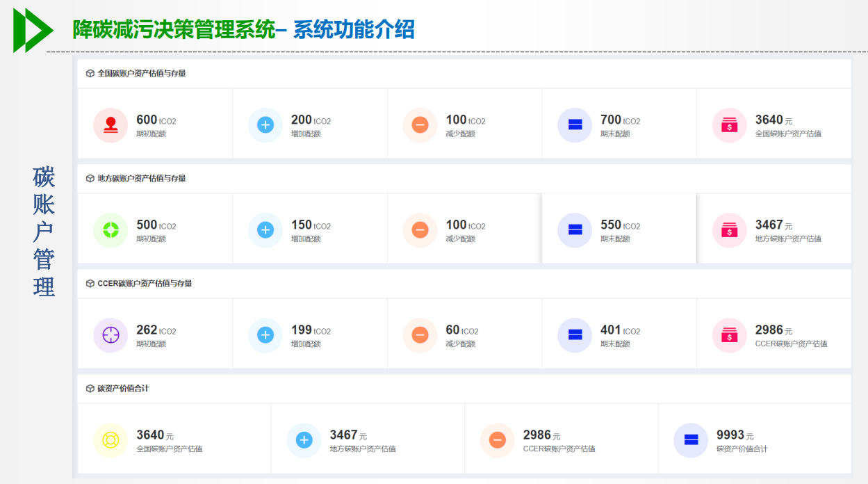Screen dimensions: 868x484
Task: Click the orange minus icon in 地方碳账户 row
Action: (x=420, y=230)
